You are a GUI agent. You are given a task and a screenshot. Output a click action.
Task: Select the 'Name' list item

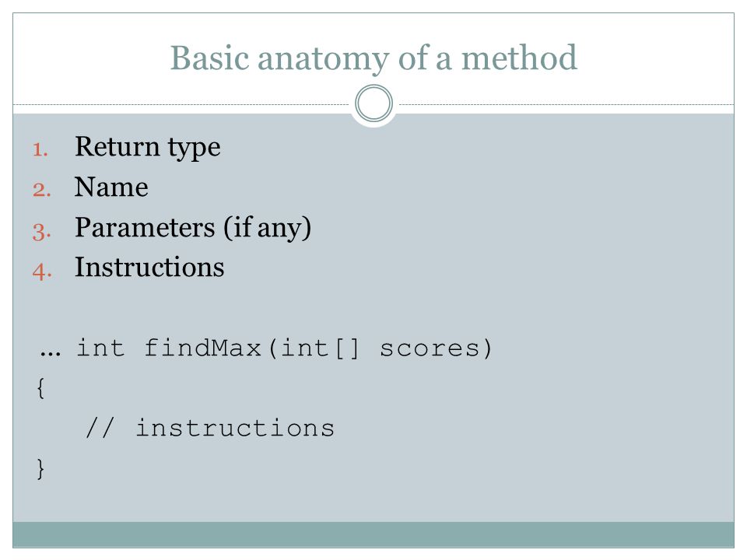click(111, 187)
